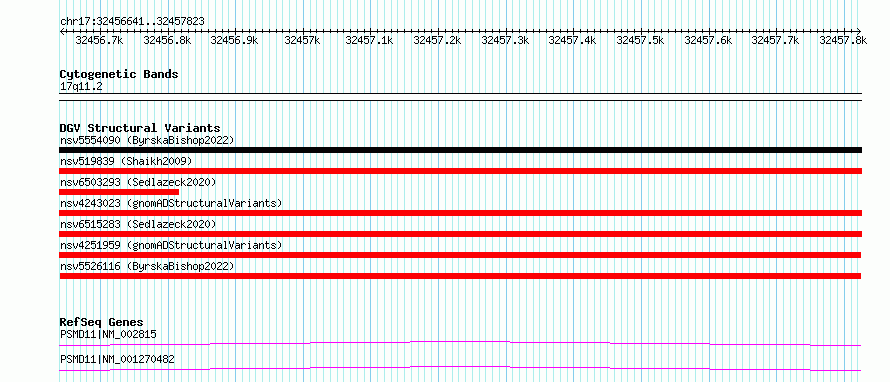This screenshot has width=890, height=382.
Task: Click the RefSeq Genes track heading
Action: tap(101, 322)
